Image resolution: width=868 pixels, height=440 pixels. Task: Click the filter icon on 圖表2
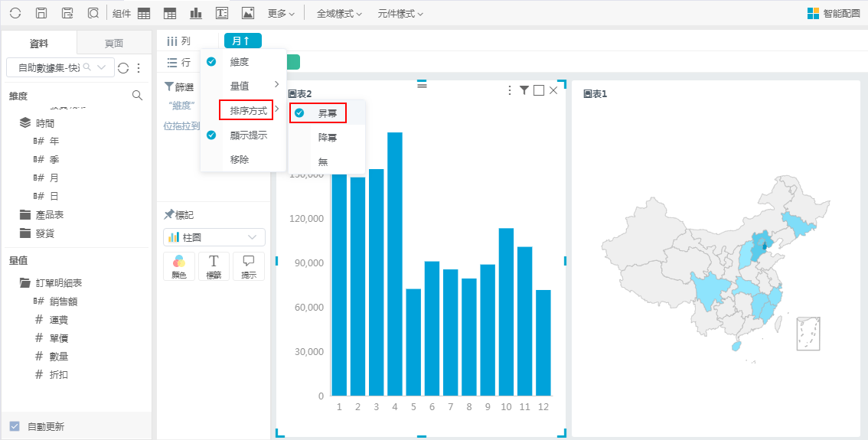(524, 90)
